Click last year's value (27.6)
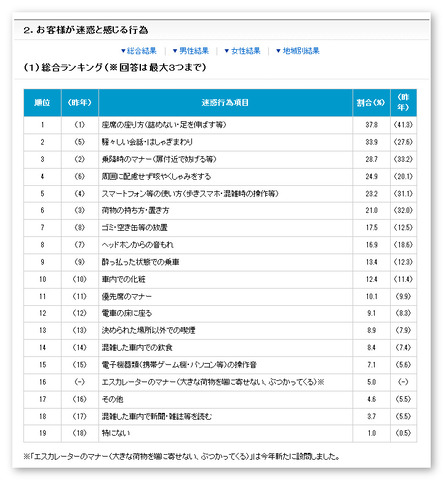Image resolution: width=443 pixels, height=480 pixels. (403, 142)
